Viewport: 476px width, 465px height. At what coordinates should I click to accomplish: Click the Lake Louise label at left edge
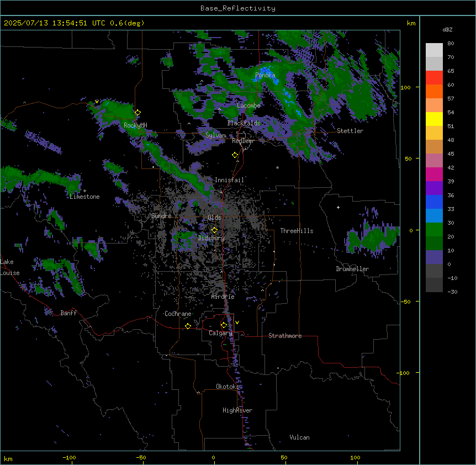pyautogui.click(x=10, y=267)
